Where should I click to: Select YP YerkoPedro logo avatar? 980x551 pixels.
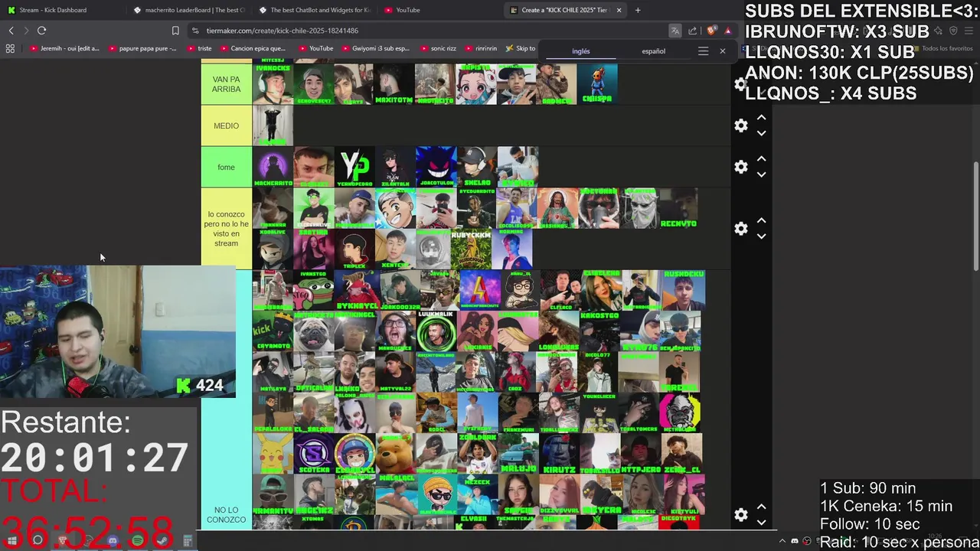pyautogui.click(x=354, y=167)
